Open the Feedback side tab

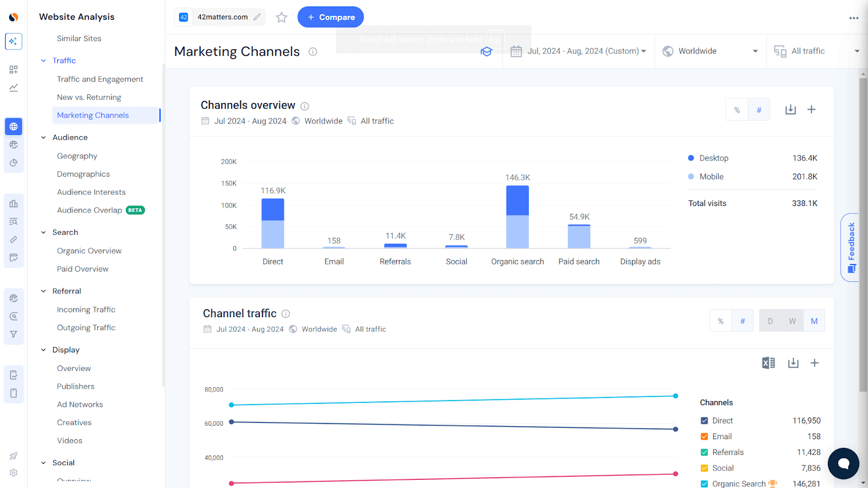point(851,247)
